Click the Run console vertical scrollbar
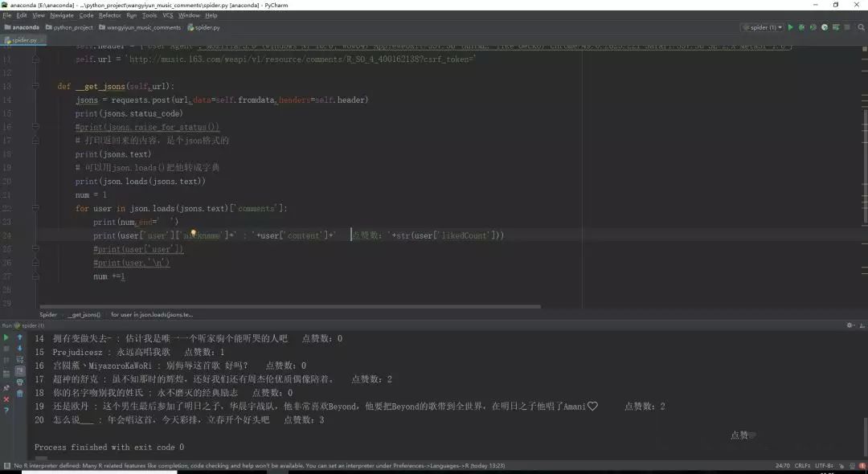This screenshot has height=474, width=868. [x=865, y=437]
